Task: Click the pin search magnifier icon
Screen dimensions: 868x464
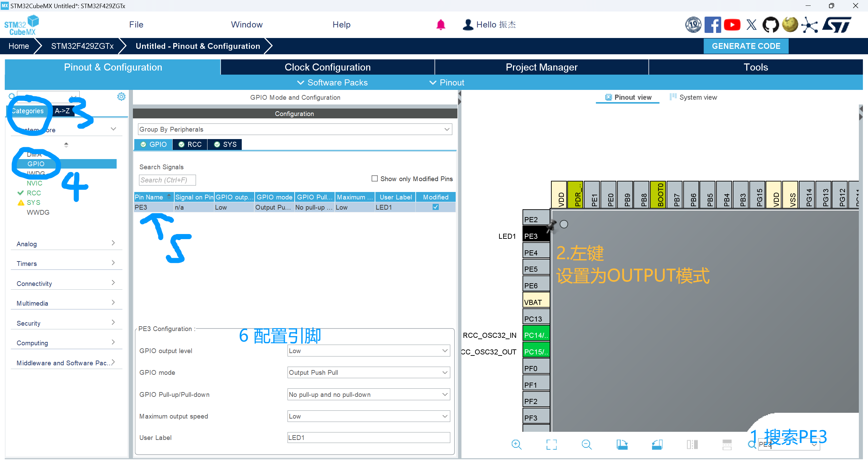Action: [x=752, y=445]
